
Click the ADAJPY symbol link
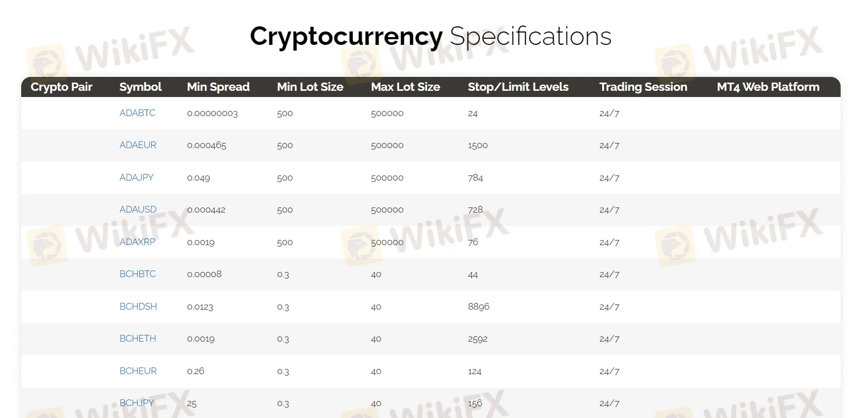(x=136, y=178)
